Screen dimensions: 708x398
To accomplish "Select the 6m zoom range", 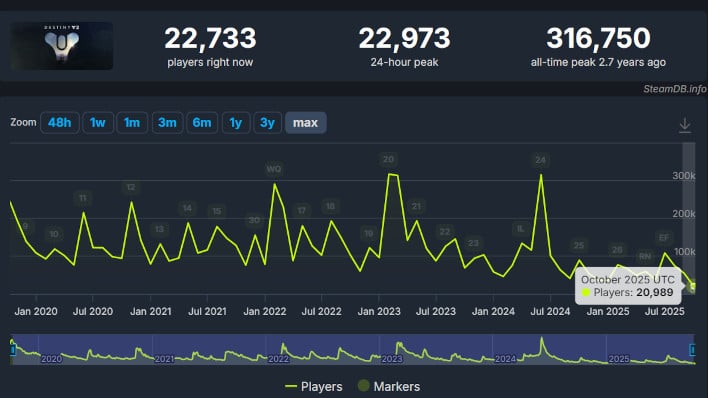I will pos(202,122).
